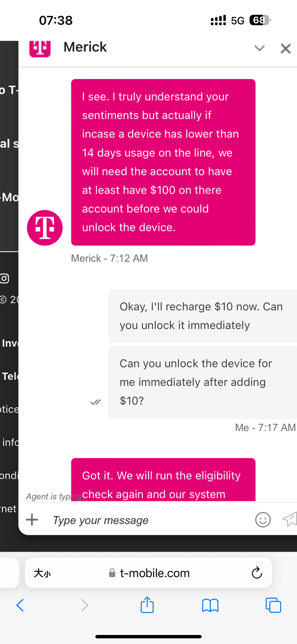Image resolution: width=297 pixels, height=644 pixels.
Task: Tap Merick's T-Mobile avatar beside message
Action: click(x=45, y=228)
